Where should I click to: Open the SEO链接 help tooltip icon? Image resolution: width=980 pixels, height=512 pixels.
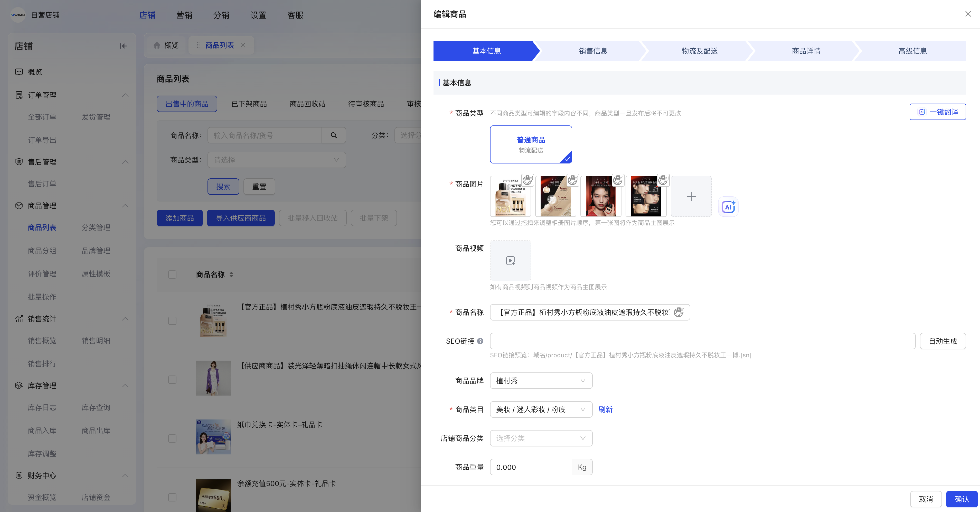pos(480,341)
